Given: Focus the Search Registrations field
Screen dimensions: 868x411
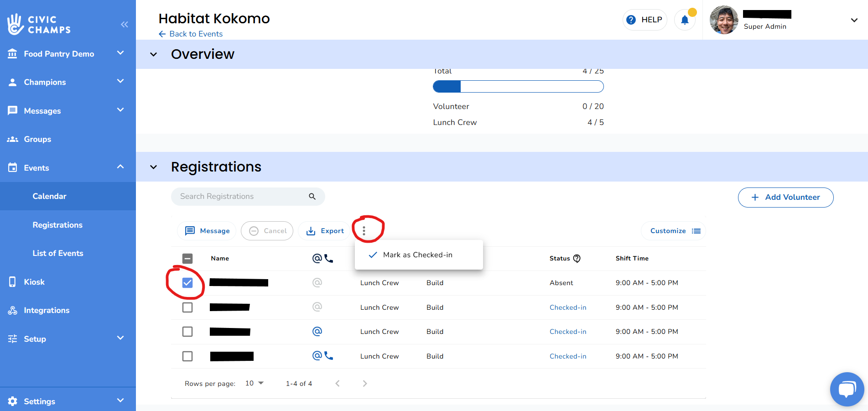Looking at the screenshot, I should 248,197.
